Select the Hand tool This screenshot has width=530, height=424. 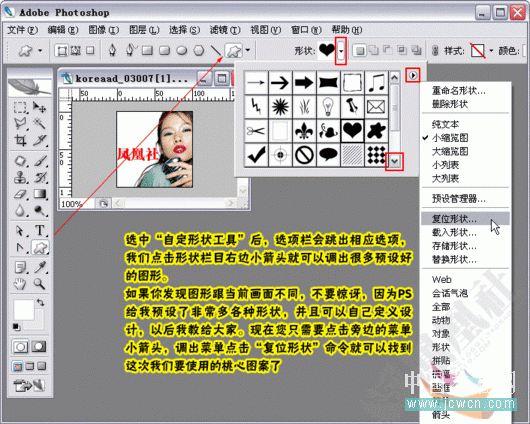coord(20,283)
